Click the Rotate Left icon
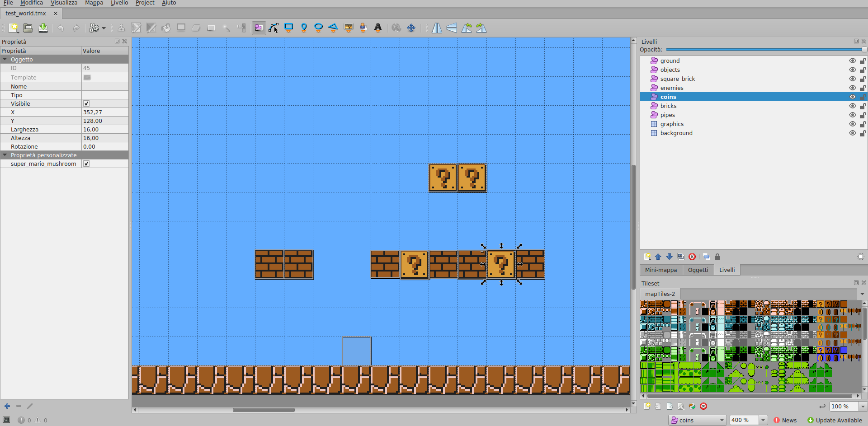868x426 pixels. pyautogui.click(x=467, y=28)
